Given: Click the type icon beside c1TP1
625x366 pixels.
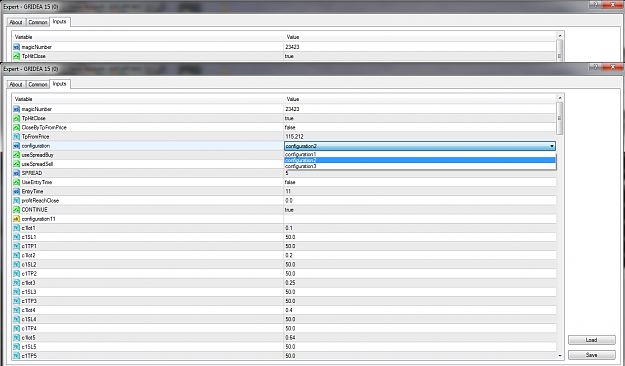Looking at the screenshot, I should 16,246.
